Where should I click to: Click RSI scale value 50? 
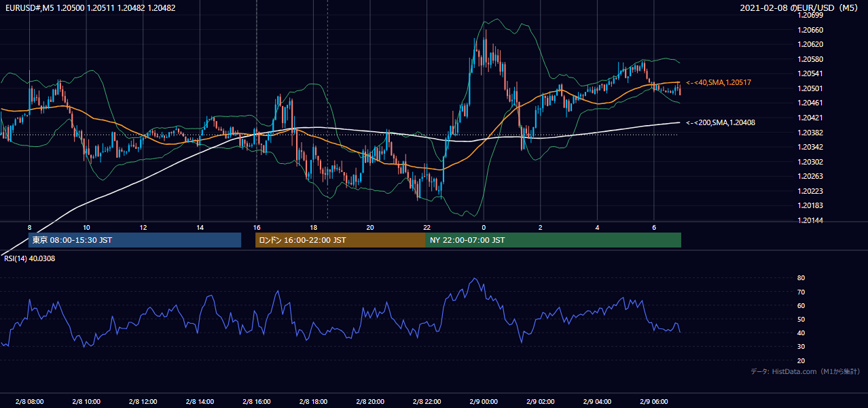tap(801, 320)
